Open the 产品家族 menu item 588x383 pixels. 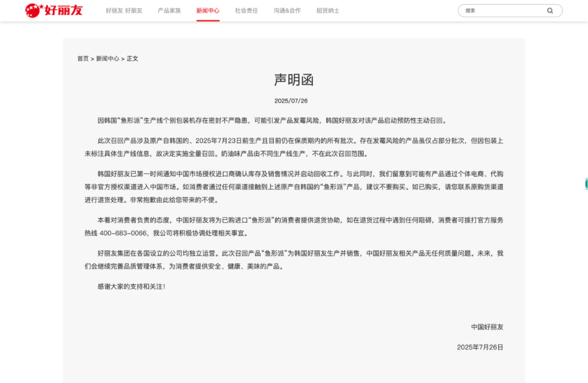(169, 10)
